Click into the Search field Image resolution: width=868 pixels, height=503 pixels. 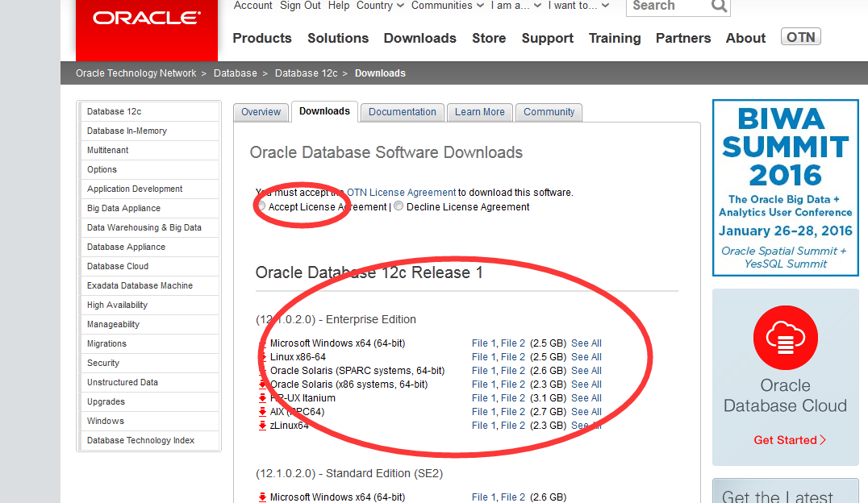[x=669, y=6]
